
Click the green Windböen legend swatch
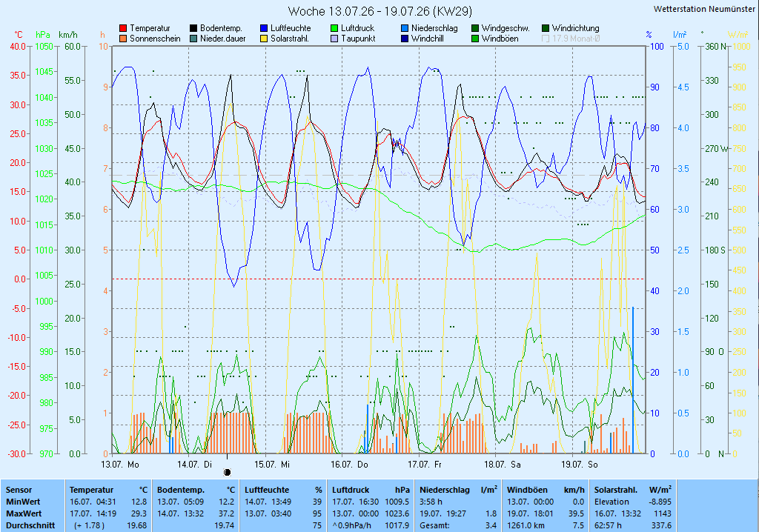click(475, 39)
